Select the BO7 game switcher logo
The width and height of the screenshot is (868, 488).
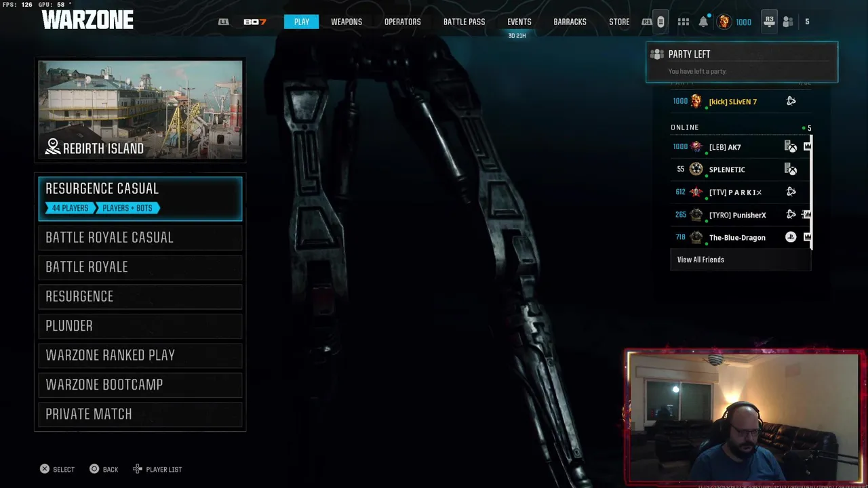tap(255, 22)
